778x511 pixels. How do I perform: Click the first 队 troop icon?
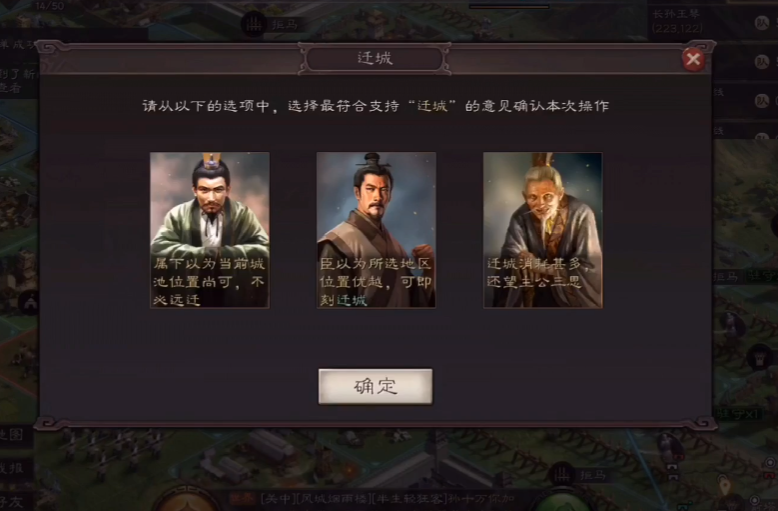tap(762, 23)
